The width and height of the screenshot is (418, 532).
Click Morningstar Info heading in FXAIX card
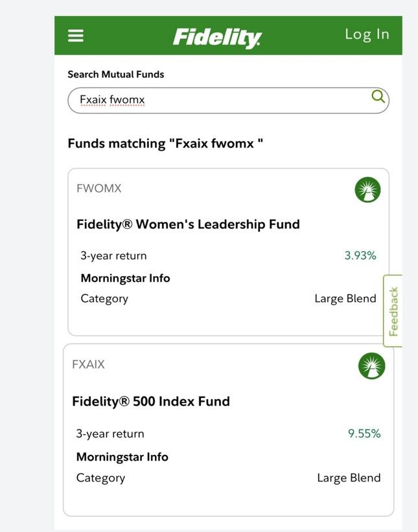[x=122, y=457]
